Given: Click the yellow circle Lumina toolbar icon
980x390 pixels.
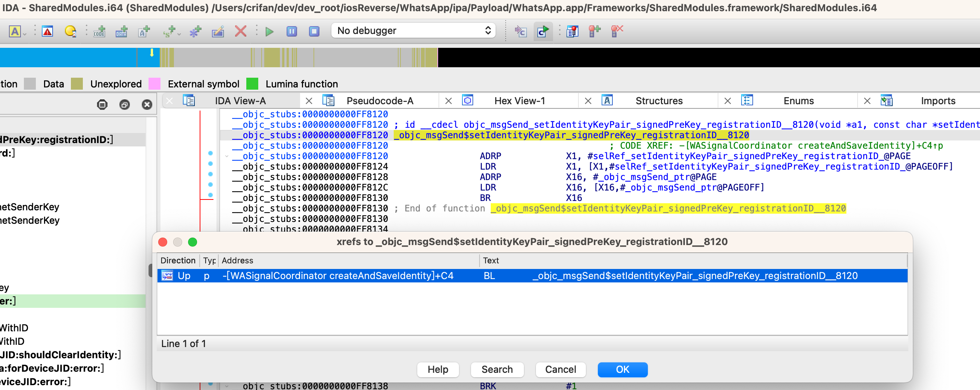Looking at the screenshot, I should (71, 31).
